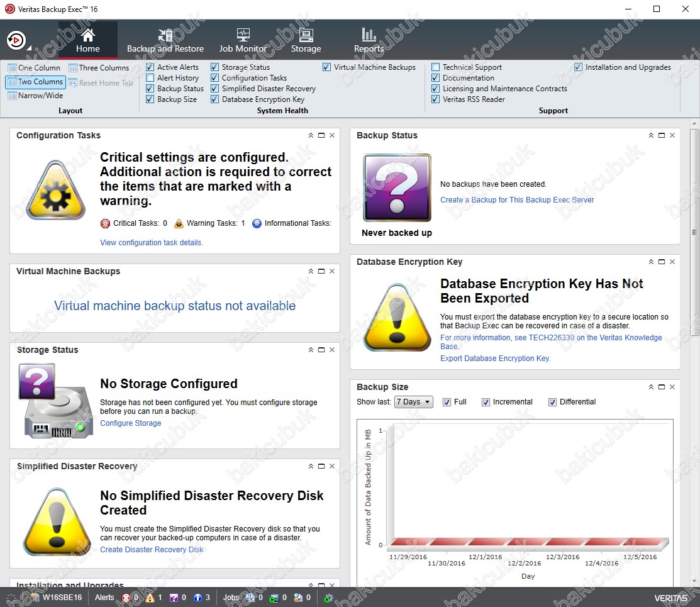
Task: Click the attention-required alerts icon in status bar
Action: tap(174, 598)
